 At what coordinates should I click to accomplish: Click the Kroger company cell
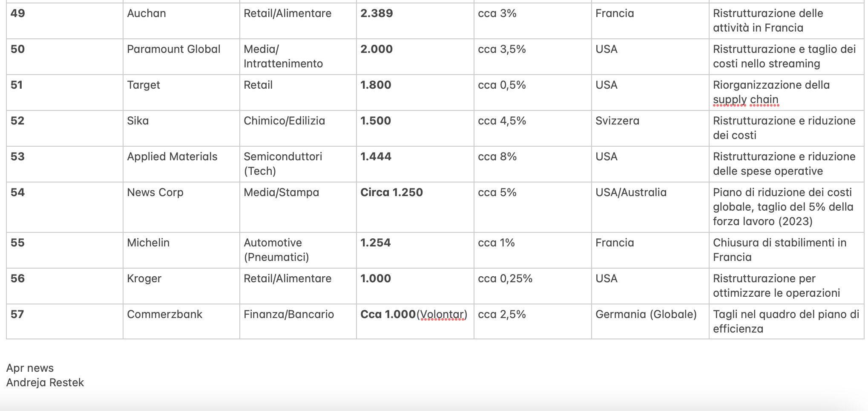[144, 279]
